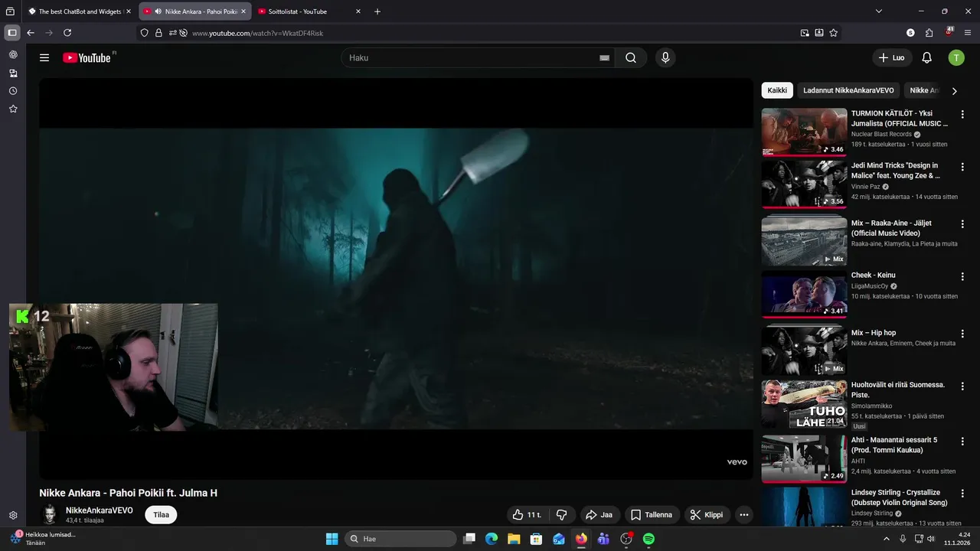Open the taskbar weather widget
Viewport: 980px width, 551px height.
pyautogui.click(x=44, y=539)
